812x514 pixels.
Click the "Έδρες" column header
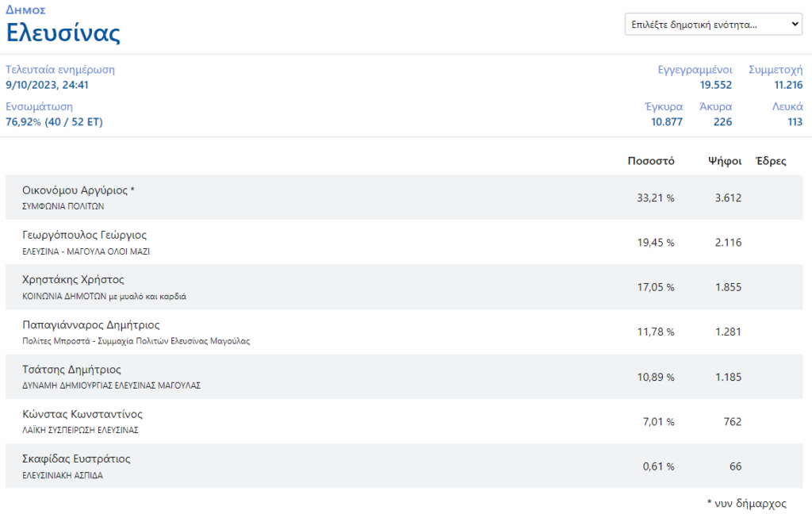[x=771, y=161]
